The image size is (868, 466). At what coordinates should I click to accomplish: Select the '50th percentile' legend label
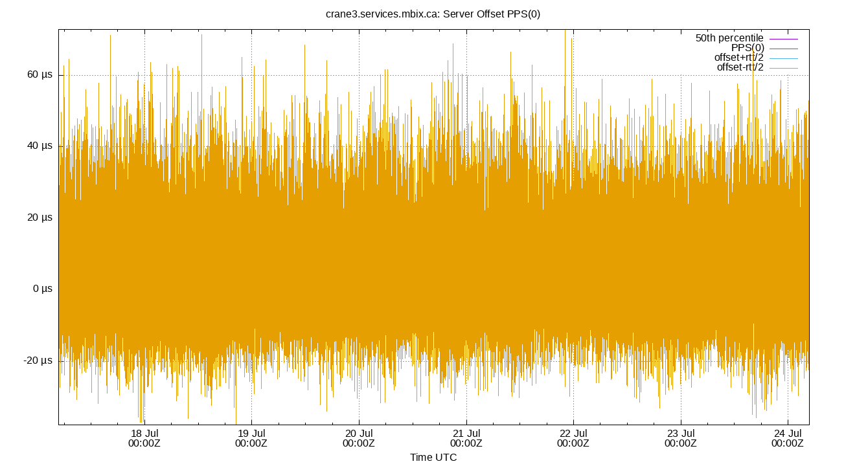tap(729, 38)
